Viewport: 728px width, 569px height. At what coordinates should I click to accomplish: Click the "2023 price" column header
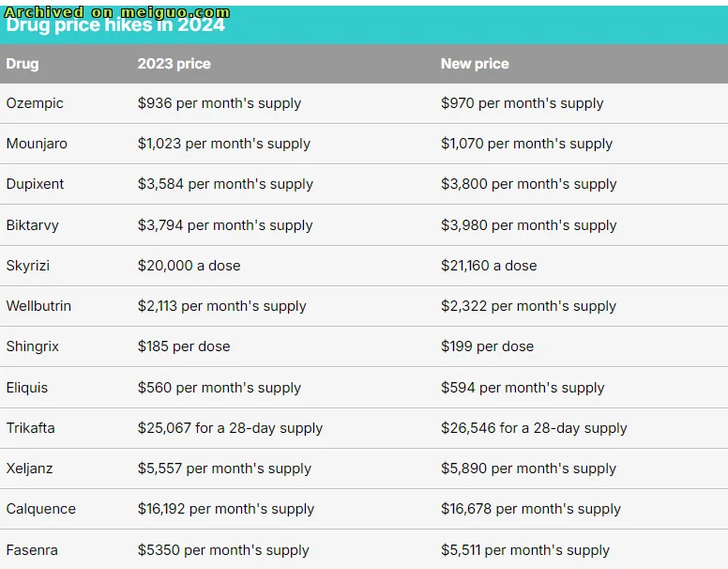click(174, 64)
